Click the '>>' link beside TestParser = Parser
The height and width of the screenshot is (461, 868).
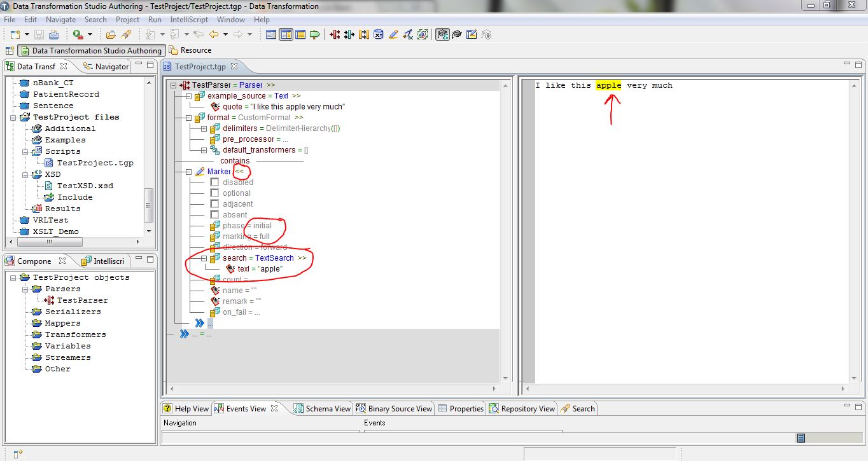tap(271, 85)
